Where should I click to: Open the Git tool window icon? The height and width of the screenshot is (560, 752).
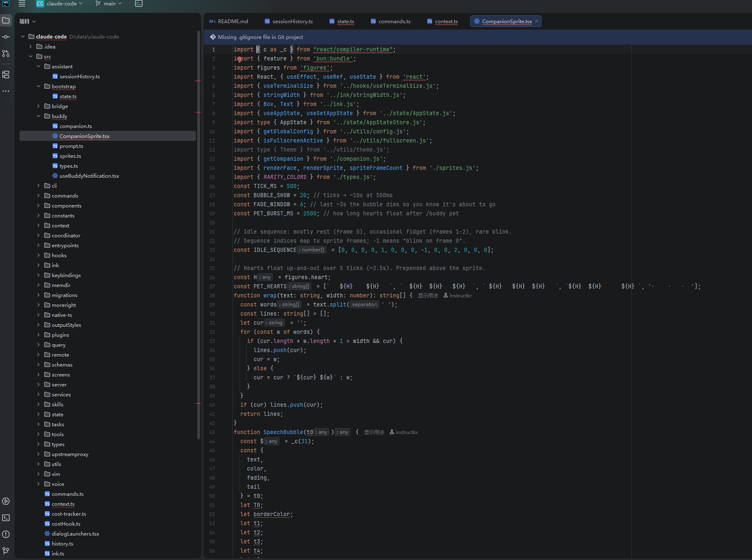(x=6, y=551)
